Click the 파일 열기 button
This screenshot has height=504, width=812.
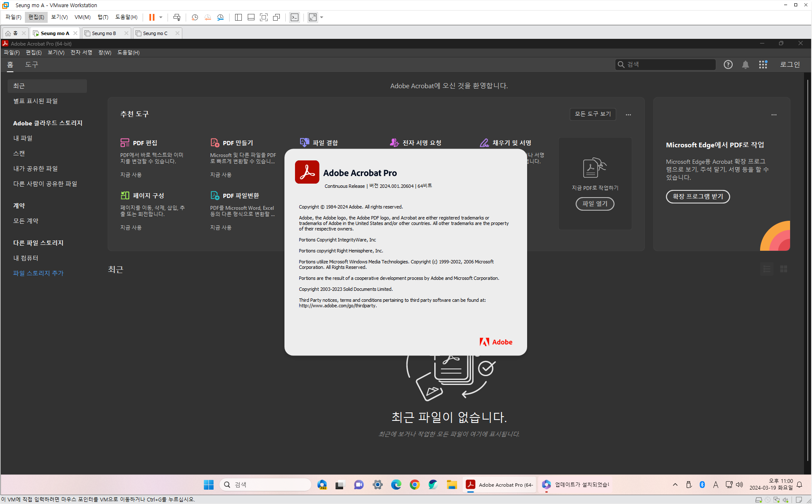pos(595,204)
